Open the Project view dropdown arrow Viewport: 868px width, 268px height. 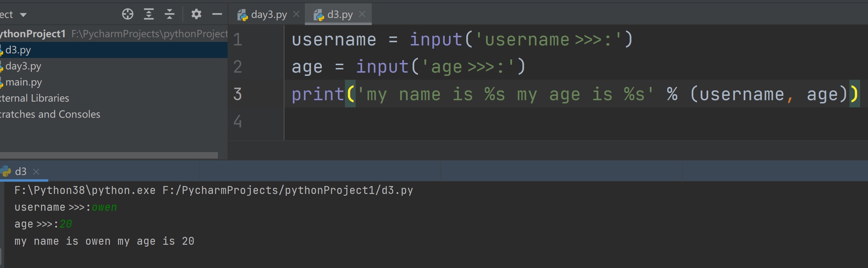tap(23, 15)
